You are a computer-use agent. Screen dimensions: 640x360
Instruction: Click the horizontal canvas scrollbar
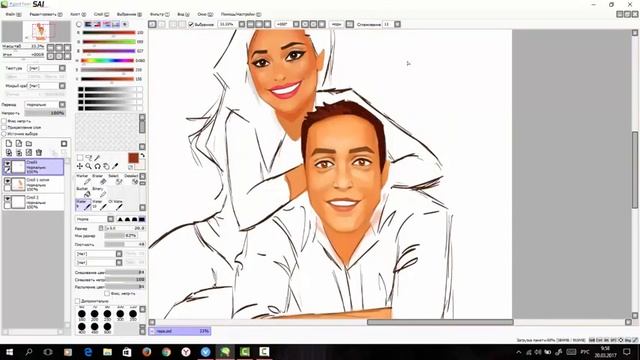tap(440, 322)
